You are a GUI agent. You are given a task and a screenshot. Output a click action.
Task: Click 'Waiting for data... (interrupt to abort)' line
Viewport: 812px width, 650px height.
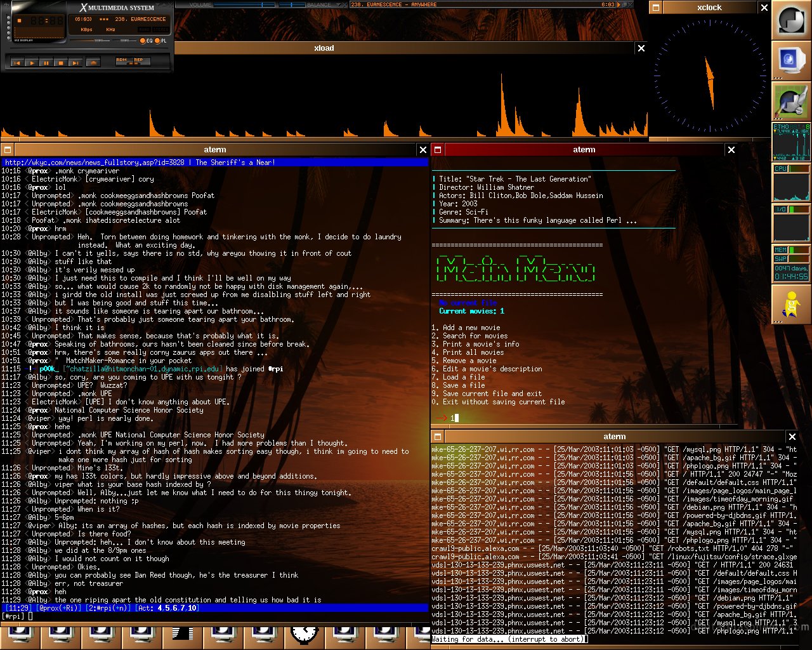507,639
